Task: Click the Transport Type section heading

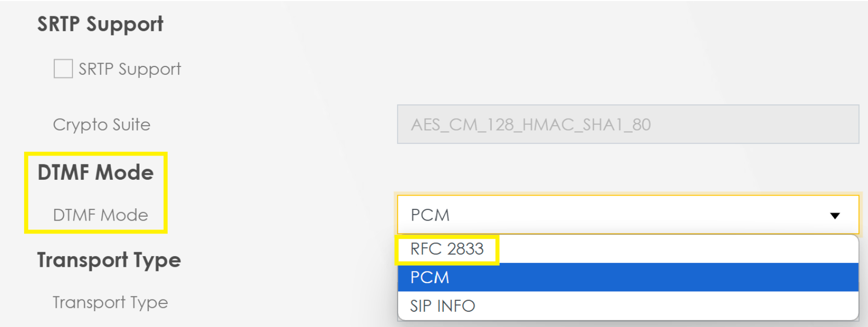Action: 109,260
